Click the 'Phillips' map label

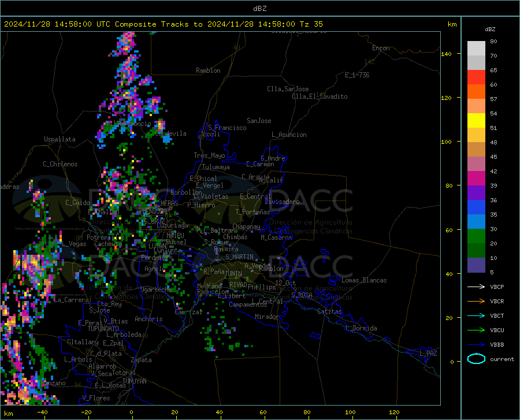coord(262,287)
